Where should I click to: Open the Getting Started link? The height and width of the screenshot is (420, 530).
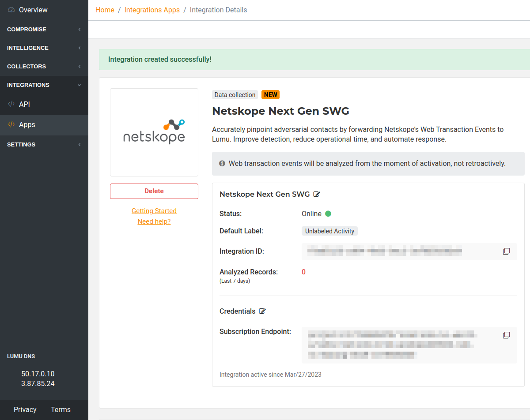(154, 211)
